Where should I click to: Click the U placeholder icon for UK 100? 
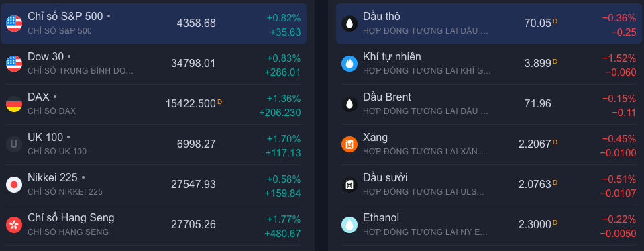click(x=14, y=144)
